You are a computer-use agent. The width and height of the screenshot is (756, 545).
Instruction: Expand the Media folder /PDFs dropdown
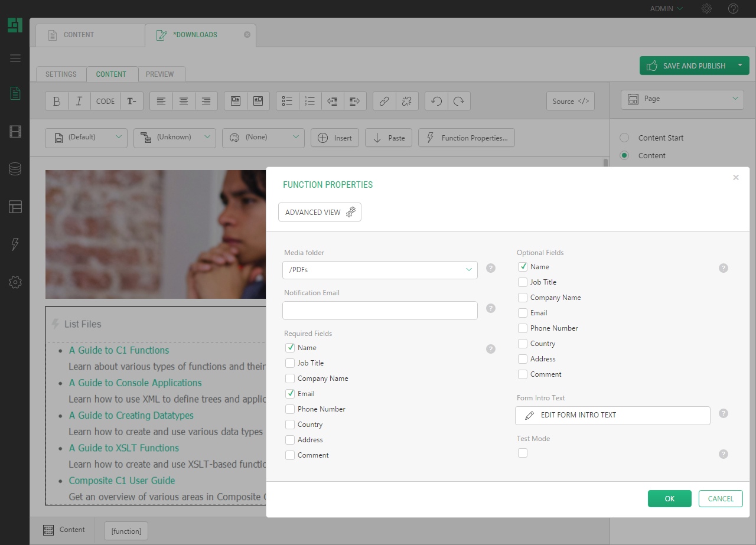pos(380,270)
